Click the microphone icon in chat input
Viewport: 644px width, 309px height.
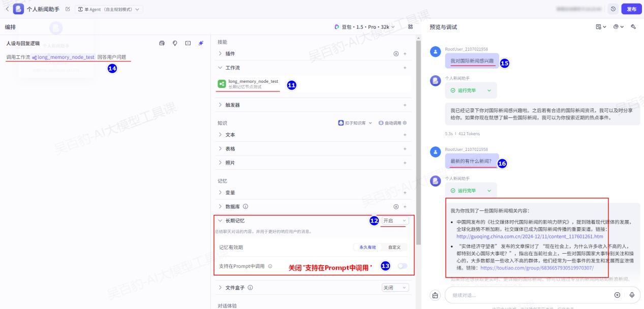tap(632, 295)
